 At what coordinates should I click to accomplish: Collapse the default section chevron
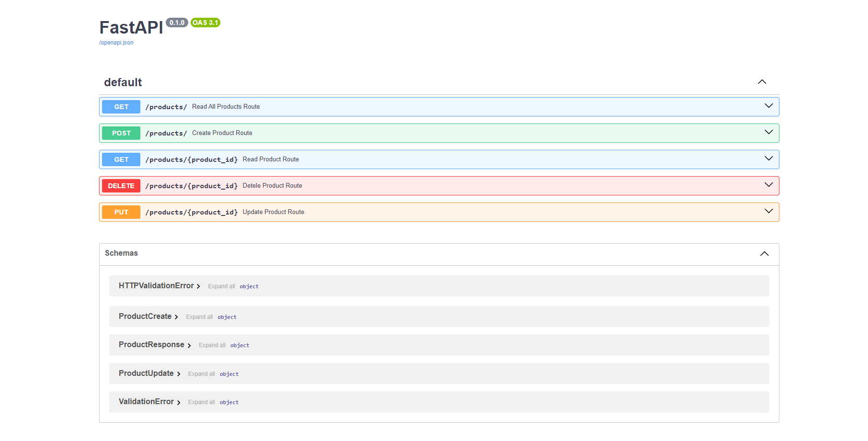coord(762,82)
